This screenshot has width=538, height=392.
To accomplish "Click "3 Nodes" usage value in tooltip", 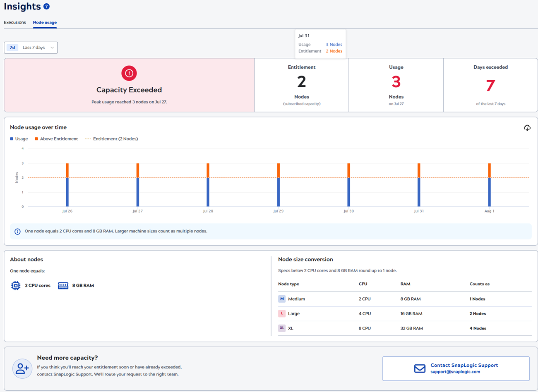I will (x=334, y=45).
